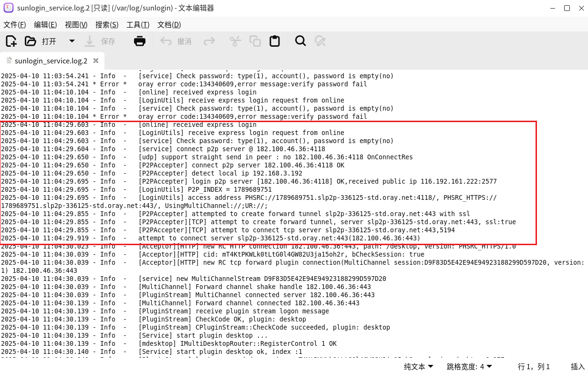588x373 pixels.
Task: Click the paste clipboard icon
Action: [275, 41]
